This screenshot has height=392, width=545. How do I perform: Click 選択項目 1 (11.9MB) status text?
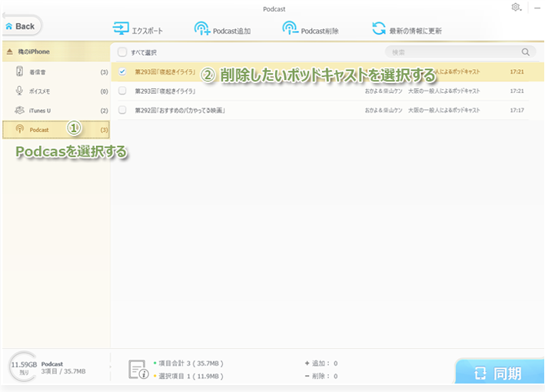click(191, 376)
